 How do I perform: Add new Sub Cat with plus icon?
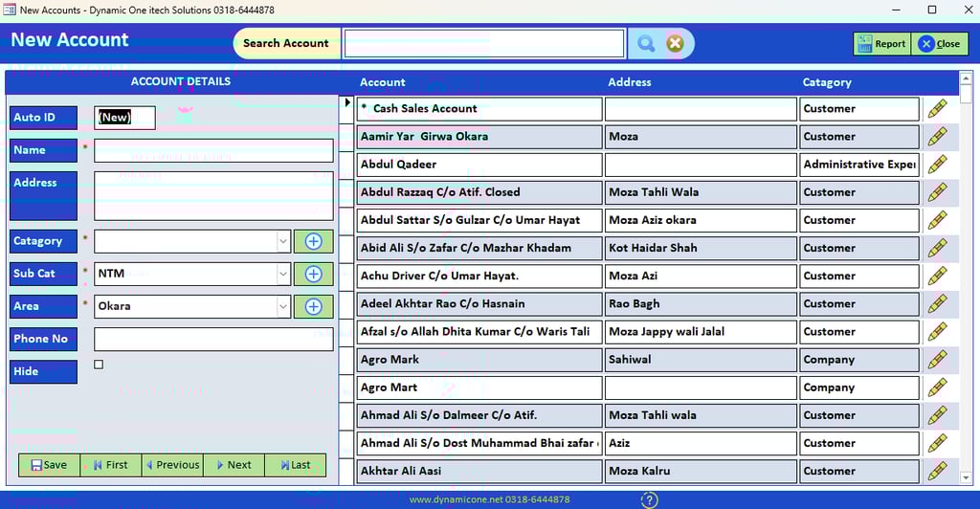click(313, 275)
